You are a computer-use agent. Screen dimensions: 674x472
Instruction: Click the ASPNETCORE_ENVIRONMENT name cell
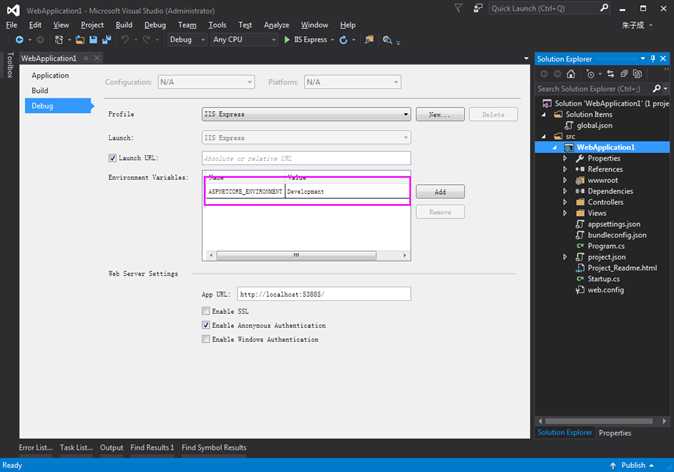click(x=245, y=191)
